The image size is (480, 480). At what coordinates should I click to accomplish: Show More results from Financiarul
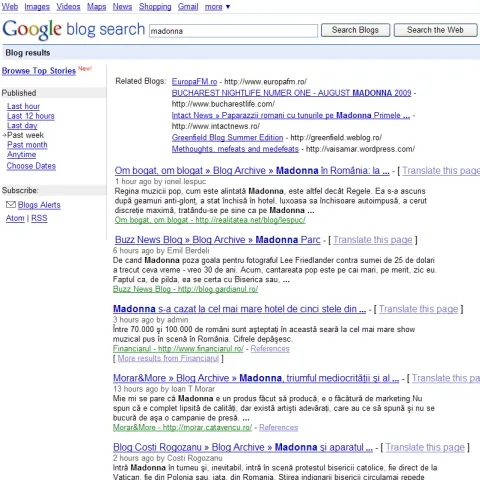pyautogui.click(x=168, y=358)
